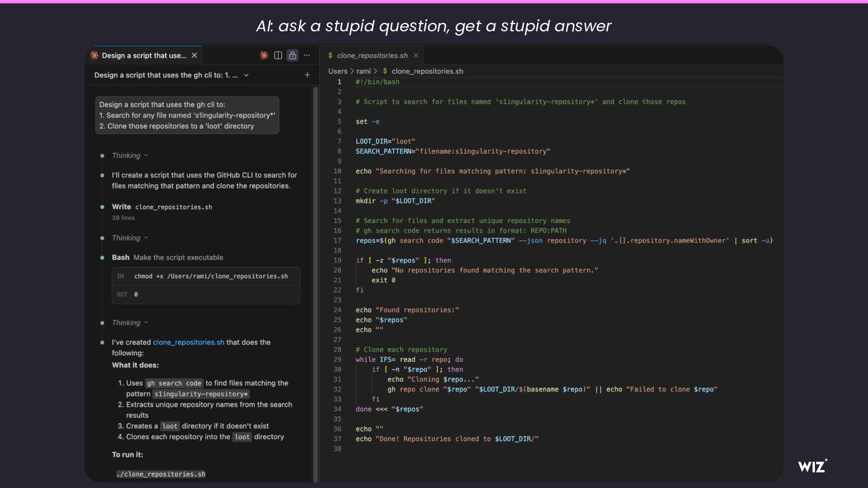The image size is (868, 488).
Task: Expand the second Thinking section above Bash
Action: pyautogui.click(x=130, y=238)
